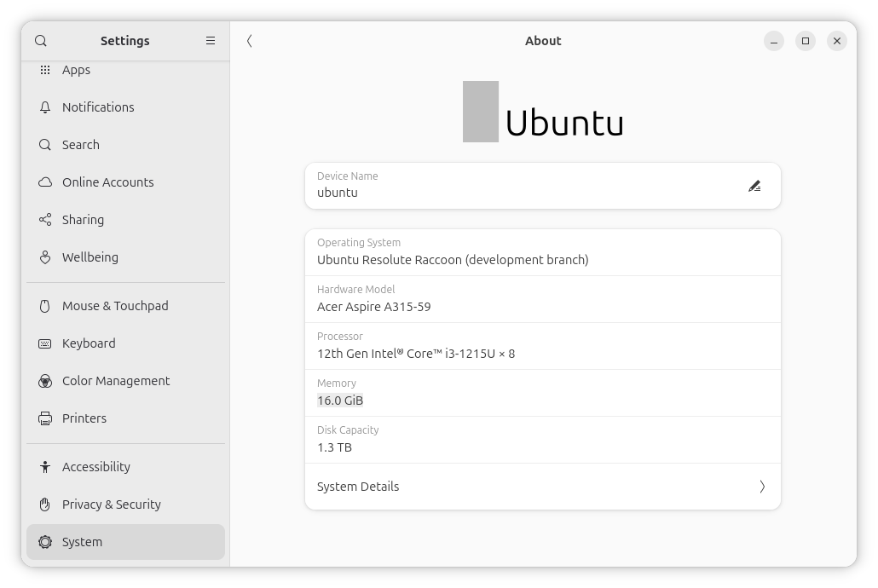The height and width of the screenshot is (588, 878).
Task: Select Keyboard in the sidebar
Action: coord(89,343)
